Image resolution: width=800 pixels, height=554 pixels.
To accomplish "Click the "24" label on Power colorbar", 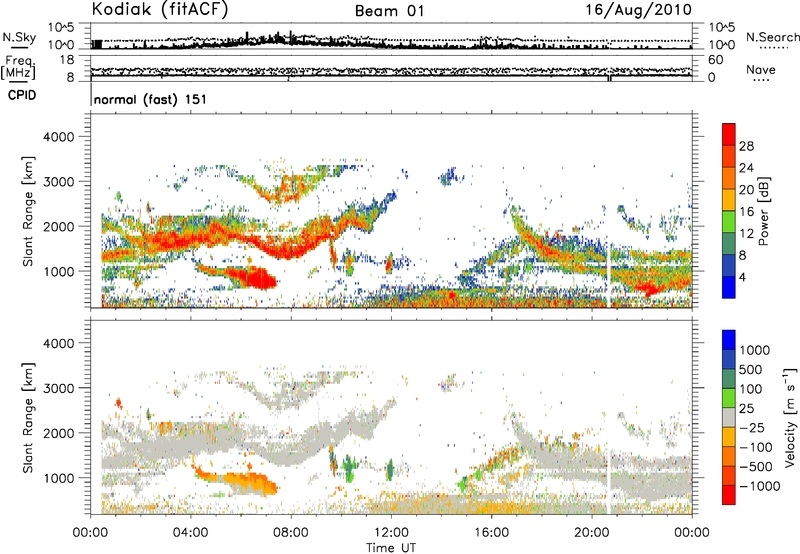I will tap(746, 168).
